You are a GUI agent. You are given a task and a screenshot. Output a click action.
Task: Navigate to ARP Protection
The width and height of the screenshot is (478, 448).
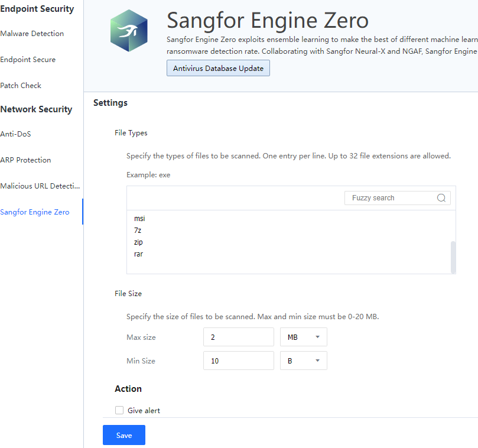coord(25,160)
